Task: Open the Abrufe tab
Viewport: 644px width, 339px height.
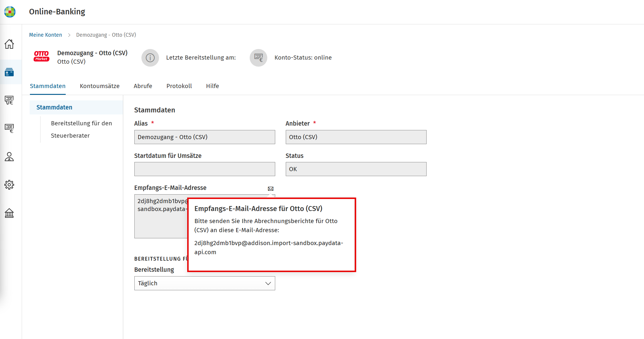Action: tap(143, 86)
